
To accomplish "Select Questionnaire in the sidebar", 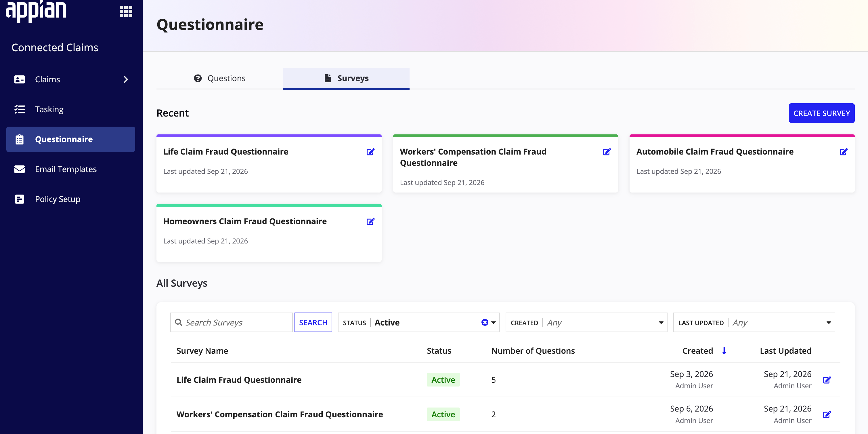I will 71,139.
